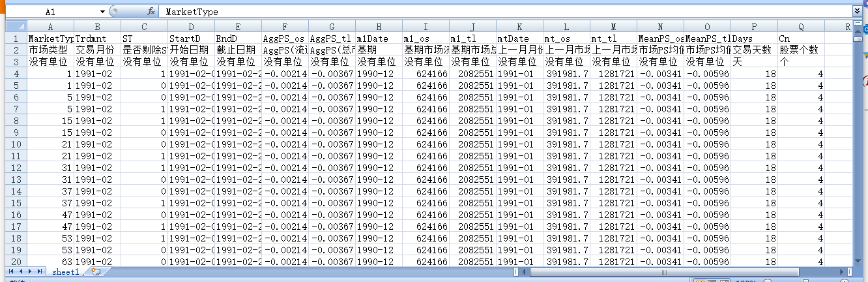Click the AggPS_os header cell

point(285,39)
